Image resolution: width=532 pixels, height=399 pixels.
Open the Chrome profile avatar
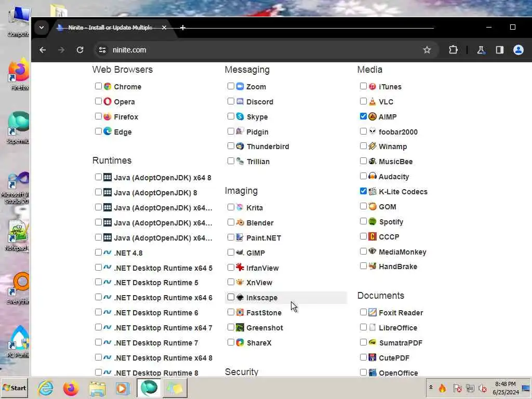pyautogui.click(x=518, y=50)
